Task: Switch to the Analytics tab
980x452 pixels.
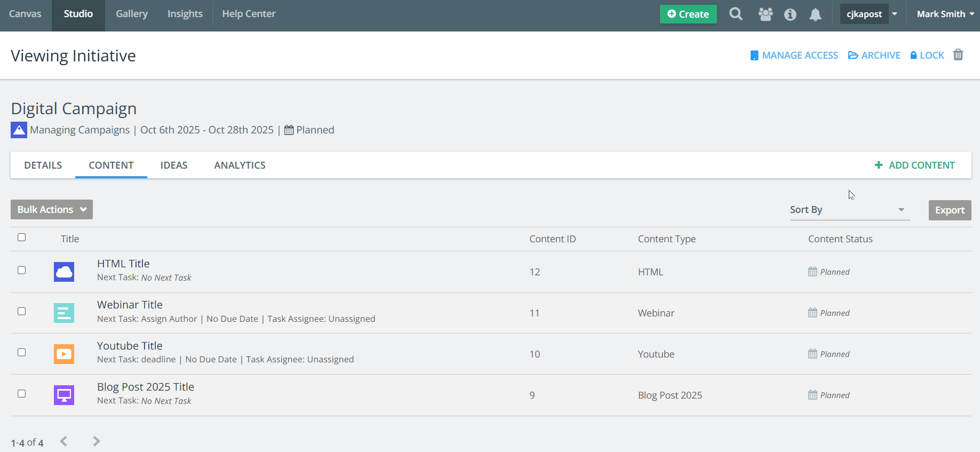Action: coord(240,165)
